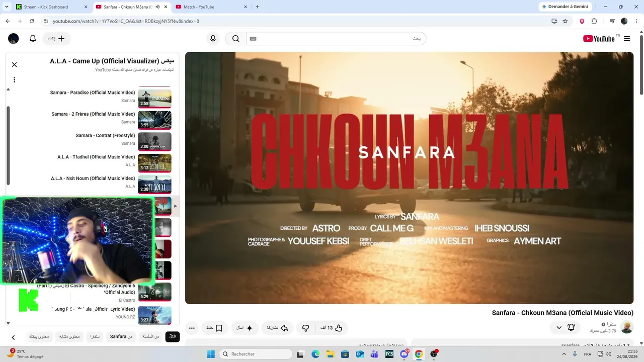Mute the Sanfara tab via speaker icon
Viewport: 644px width, 362px height.
pos(157,7)
